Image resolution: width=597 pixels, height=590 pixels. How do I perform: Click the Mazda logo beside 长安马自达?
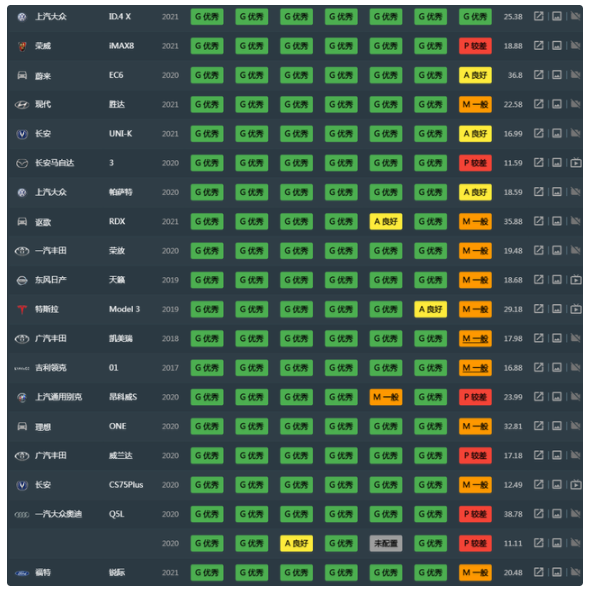[22, 163]
